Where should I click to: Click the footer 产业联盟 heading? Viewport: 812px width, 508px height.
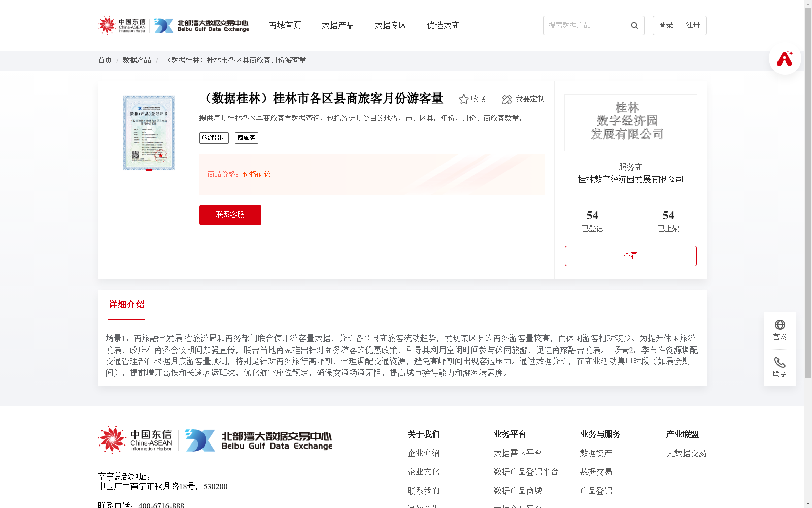pyautogui.click(x=682, y=434)
